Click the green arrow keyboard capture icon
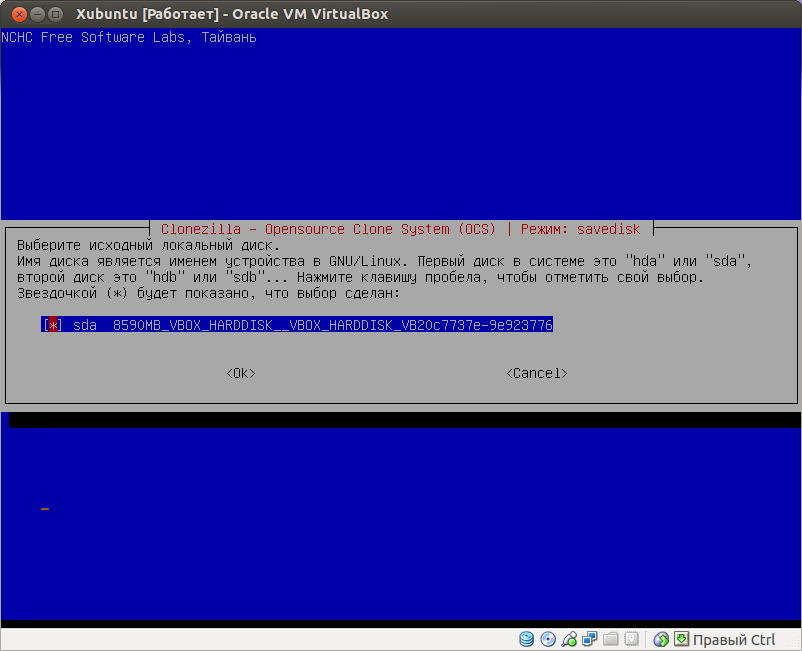The image size is (802, 651). coord(681,639)
